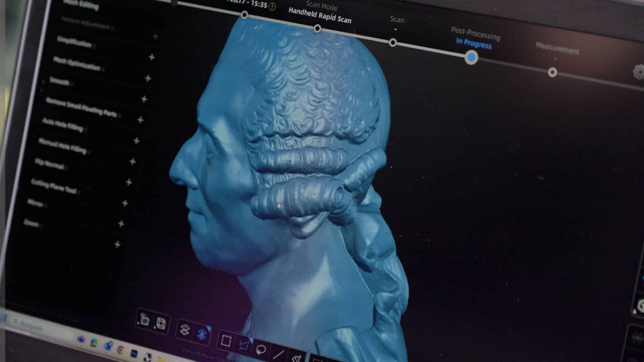Image resolution: width=644 pixels, height=362 pixels.
Task: Click the Scan Mode timeline node
Action: 317,28
